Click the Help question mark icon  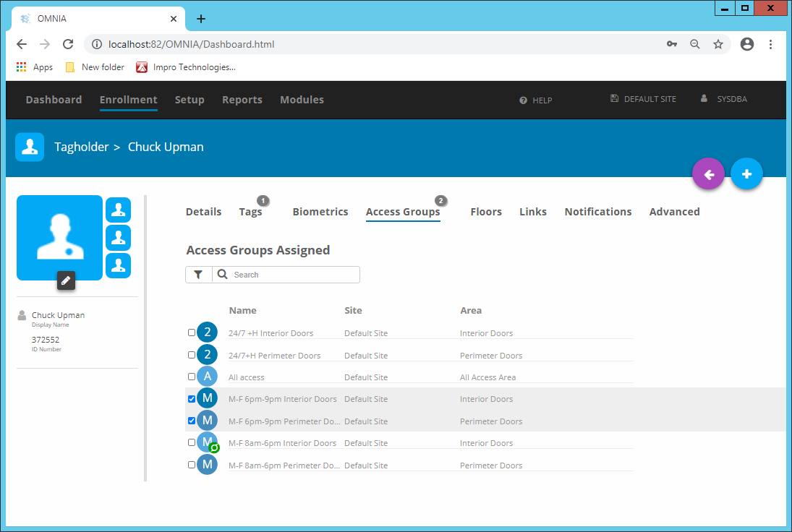523,100
